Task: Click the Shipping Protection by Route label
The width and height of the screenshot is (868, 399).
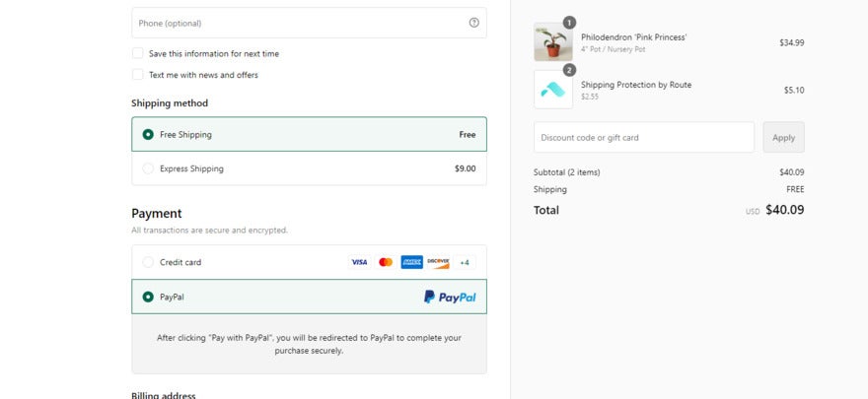Action: pos(636,85)
